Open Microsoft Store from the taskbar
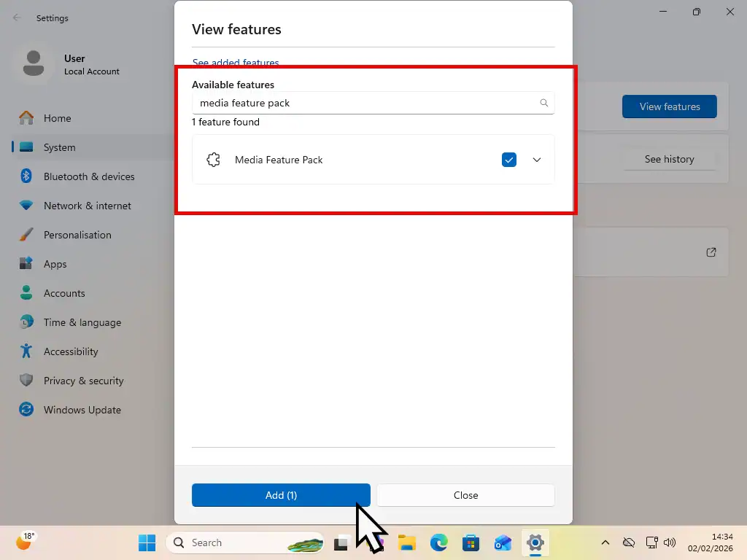The height and width of the screenshot is (560, 747). tap(471, 542)
